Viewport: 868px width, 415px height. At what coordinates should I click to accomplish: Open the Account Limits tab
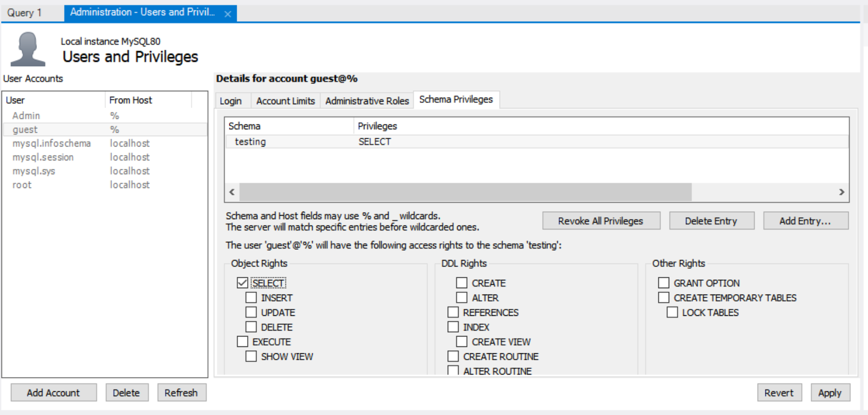(286, 101)
